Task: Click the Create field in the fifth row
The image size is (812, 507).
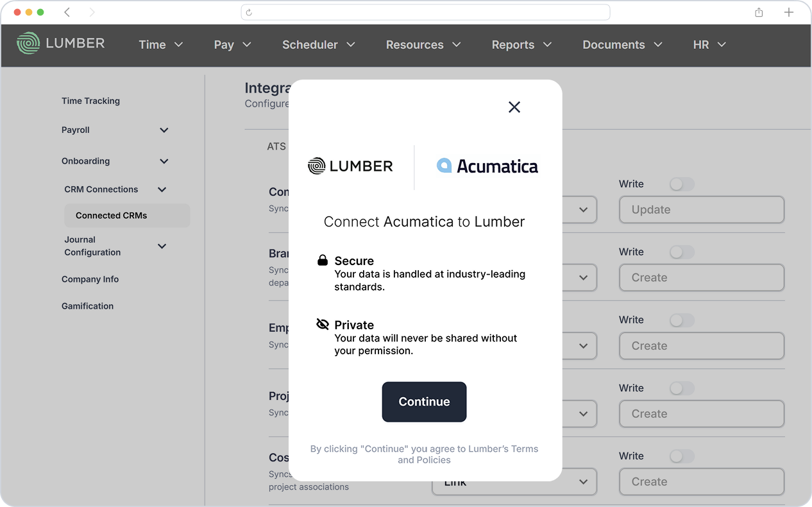Action: 702,482
